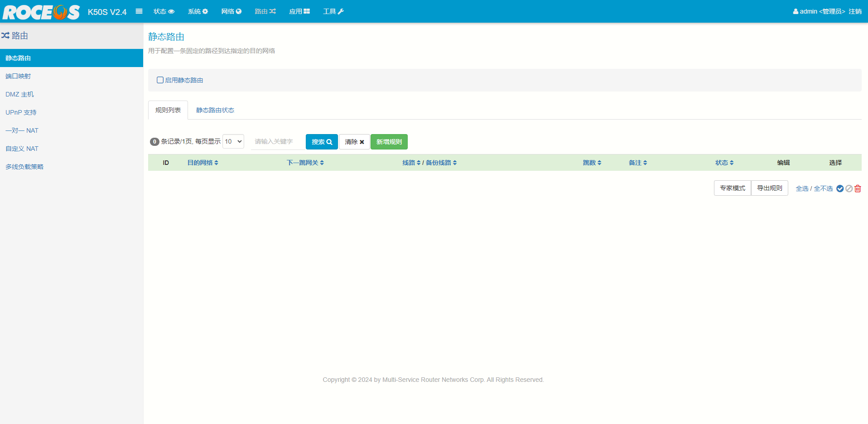Click the gray disable-selected icon
Screen dimensions: 868x424
point(849,188)
